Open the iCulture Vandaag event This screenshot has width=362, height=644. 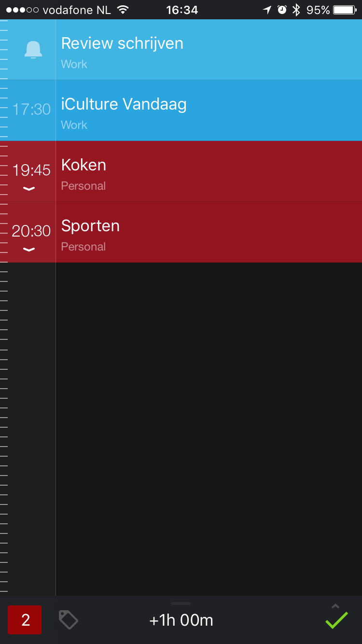209,111
